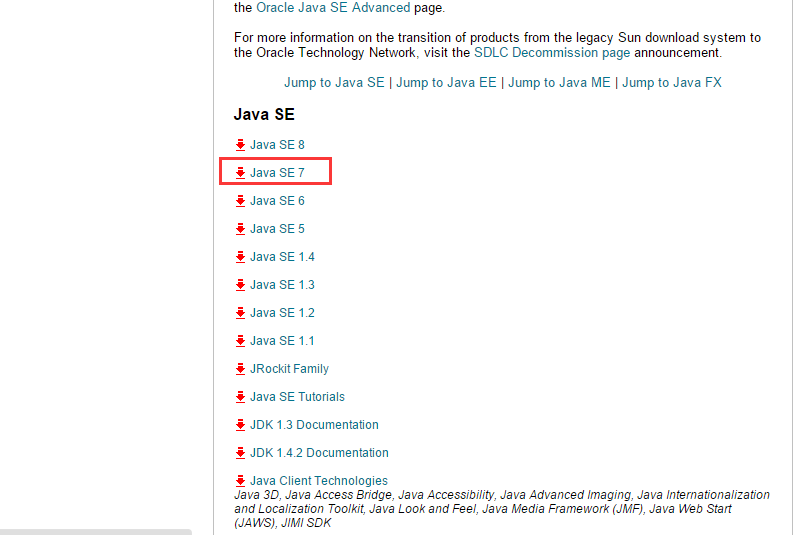
Task: Click the italic Java 3D, Java Access Bridge description text
Action: click(502, 509)
